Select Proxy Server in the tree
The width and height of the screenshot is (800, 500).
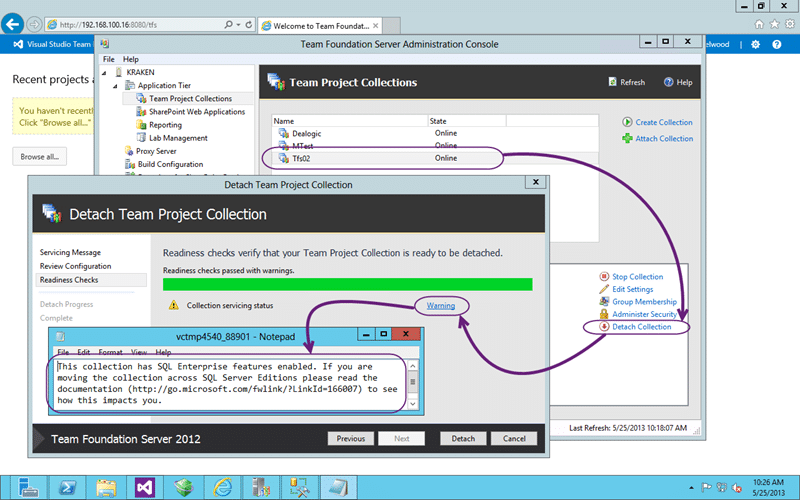pyautogui.click(x=156, y=151)
